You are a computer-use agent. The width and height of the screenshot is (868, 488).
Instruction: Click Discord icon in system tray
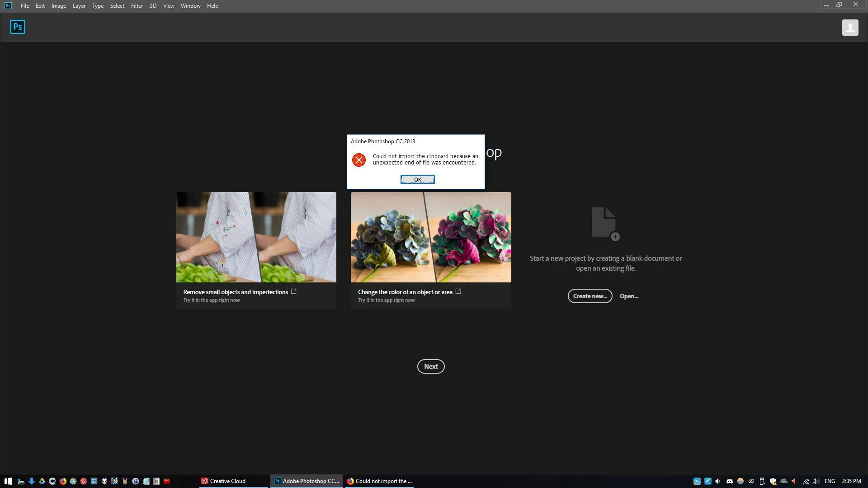point(729,481)
